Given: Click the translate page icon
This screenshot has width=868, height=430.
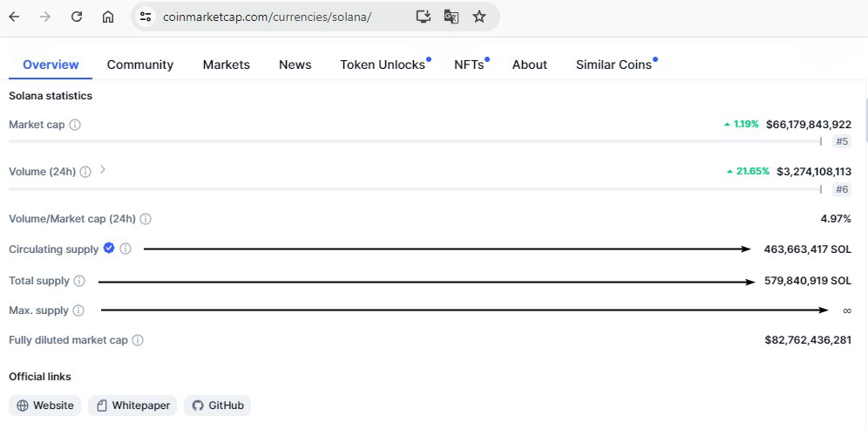Looking at the screenshot, I should pos(451,17).
